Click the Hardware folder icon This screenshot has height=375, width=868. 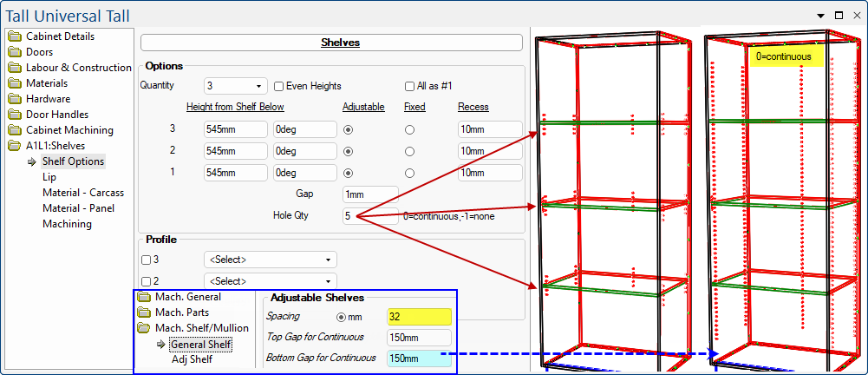click(x=15, y=99)
